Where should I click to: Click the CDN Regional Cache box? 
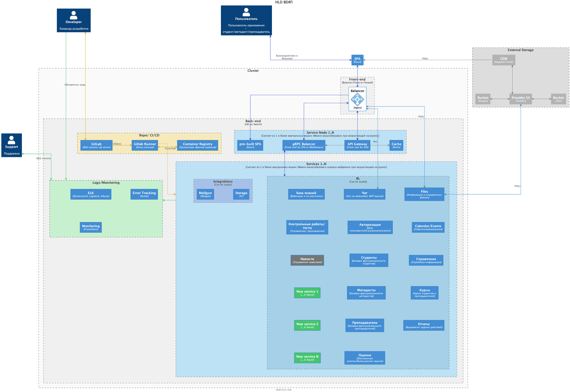coord(503,60)
